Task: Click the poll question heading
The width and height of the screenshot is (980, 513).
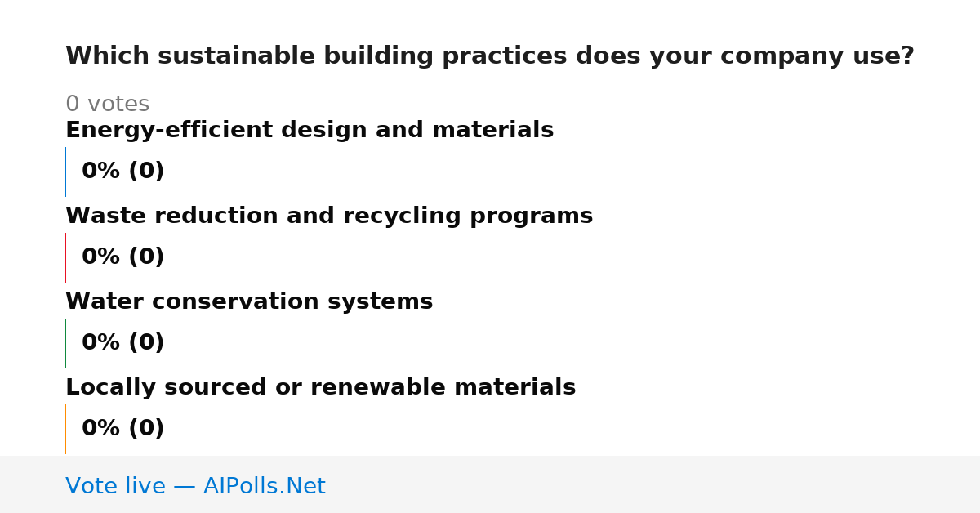Action: coord(490,56)
